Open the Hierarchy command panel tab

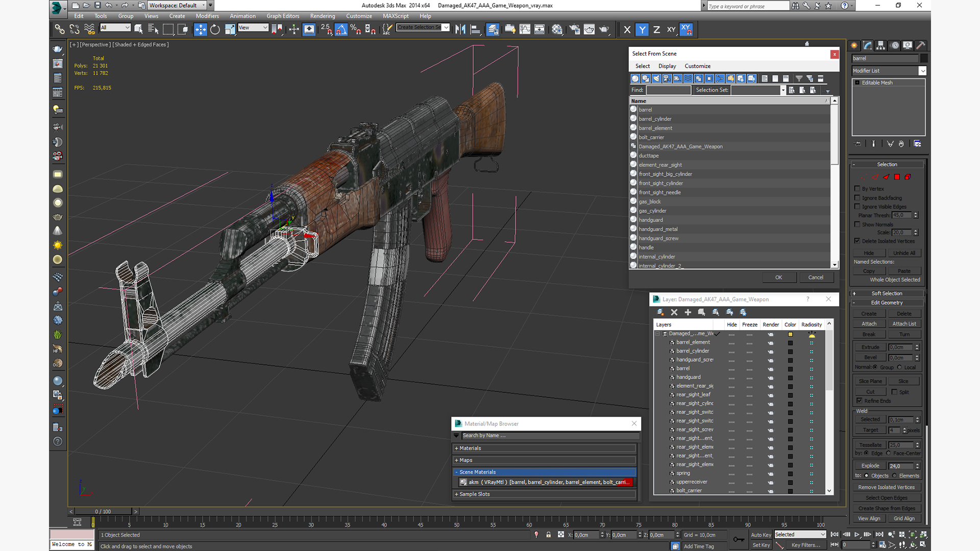880,45
